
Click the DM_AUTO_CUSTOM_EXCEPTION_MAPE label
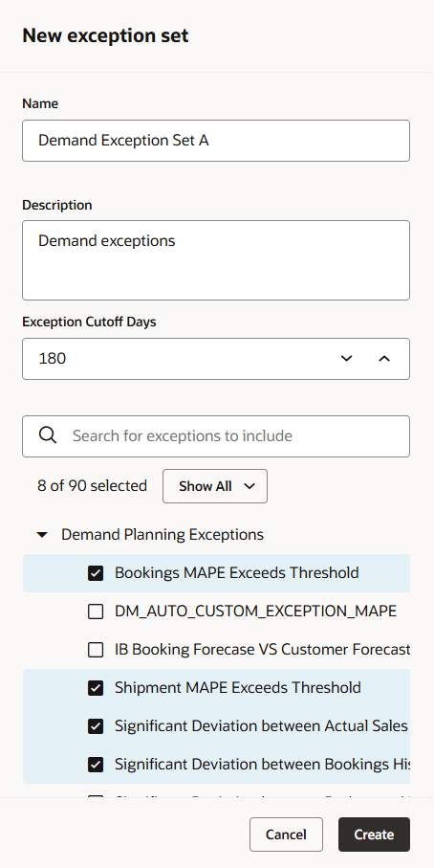(255, 612)
